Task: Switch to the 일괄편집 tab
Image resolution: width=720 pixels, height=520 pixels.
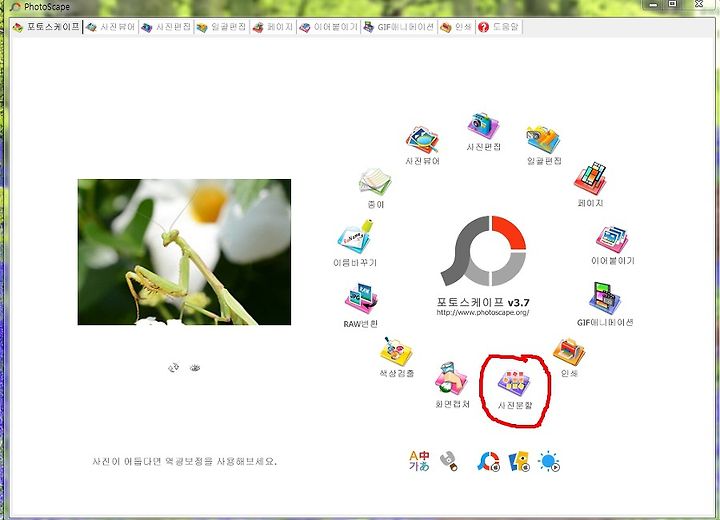Action: 222,27
